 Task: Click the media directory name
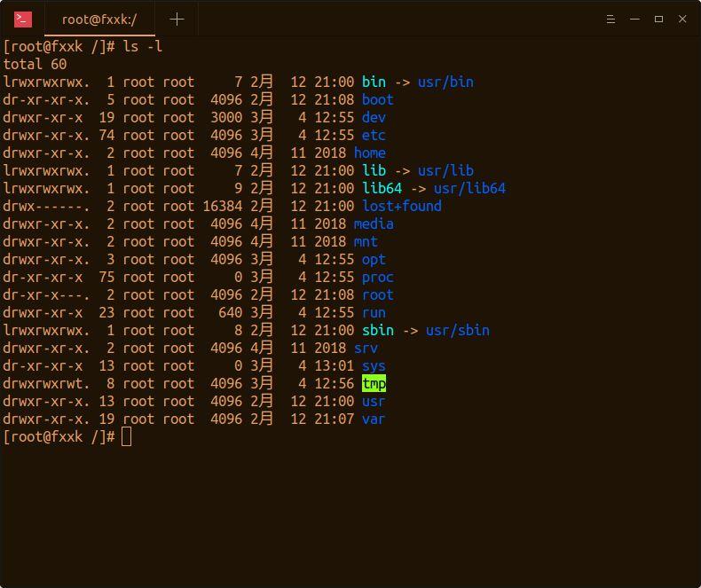(x=374, y=223)
